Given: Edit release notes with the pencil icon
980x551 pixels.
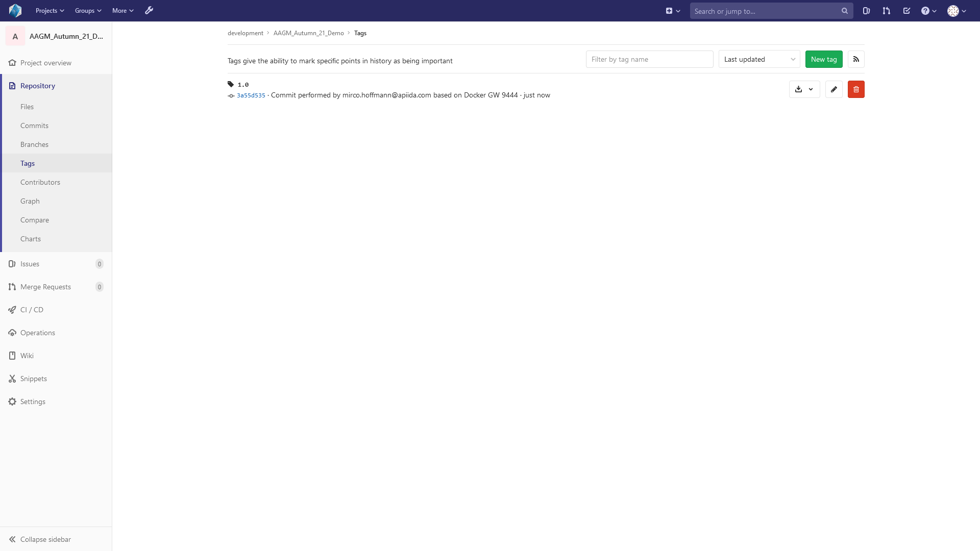Looking at the screenshot, I should (834, 89).
